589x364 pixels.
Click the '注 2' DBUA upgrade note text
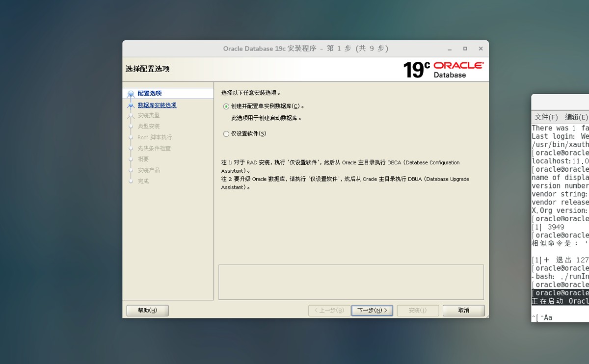345,183
